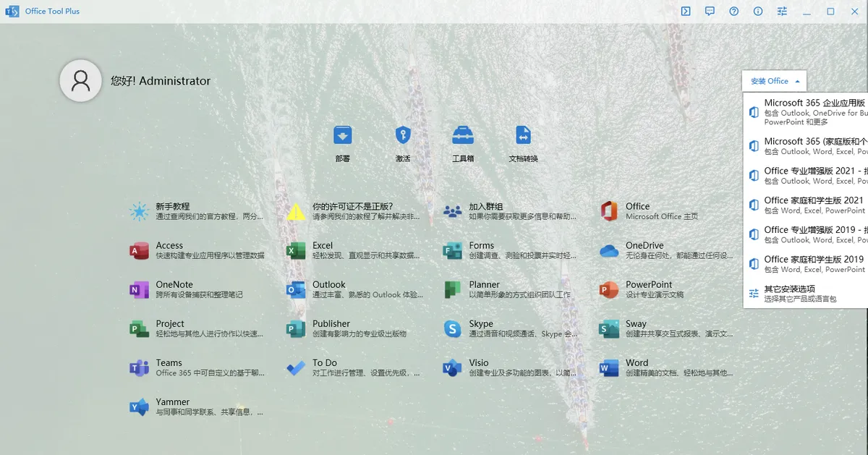
Task: Open the 部署 (Deploy) tool
Action: [x=342, y=143]
